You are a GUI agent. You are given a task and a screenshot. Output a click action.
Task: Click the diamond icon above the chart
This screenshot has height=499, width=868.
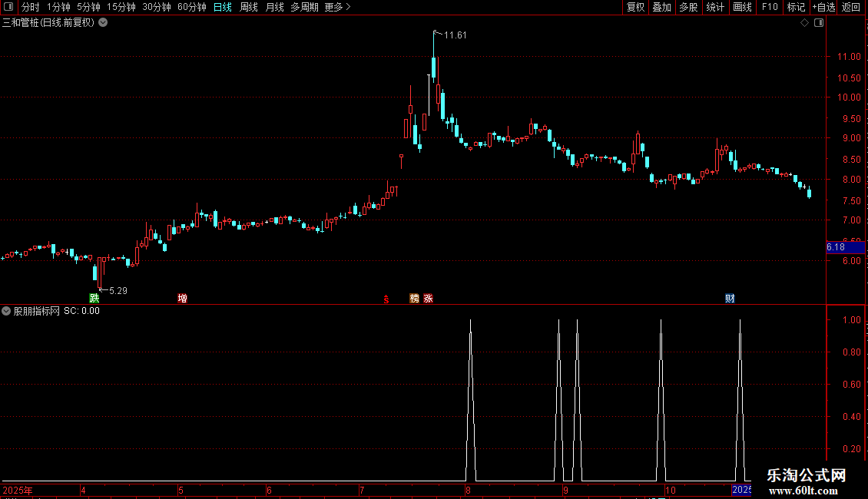pos(804,23)
